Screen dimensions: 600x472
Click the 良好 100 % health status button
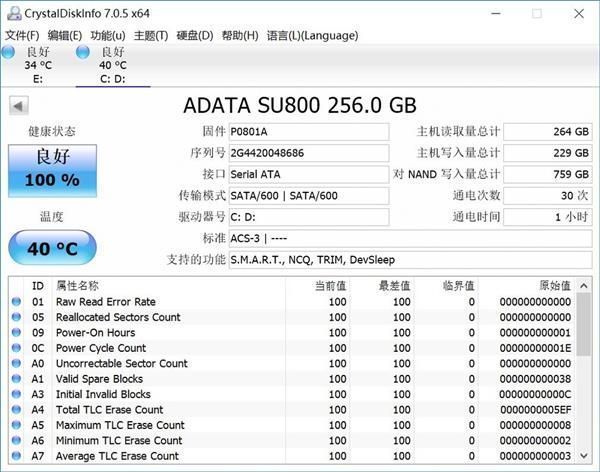pos(52,171)
